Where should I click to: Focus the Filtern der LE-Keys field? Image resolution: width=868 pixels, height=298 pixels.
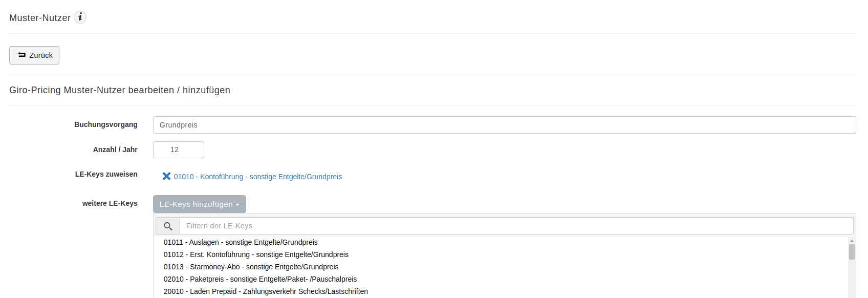pyautogui.click(x=516, y=226)
